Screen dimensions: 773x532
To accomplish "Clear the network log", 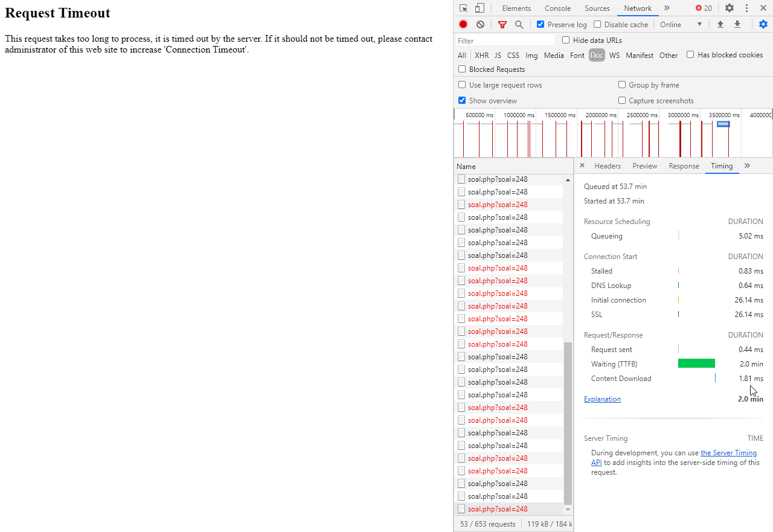I will [x=480, y=25].
